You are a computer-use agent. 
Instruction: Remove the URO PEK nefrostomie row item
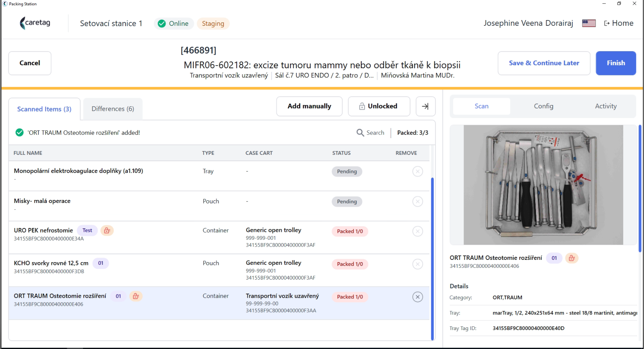tap(417, 231)
